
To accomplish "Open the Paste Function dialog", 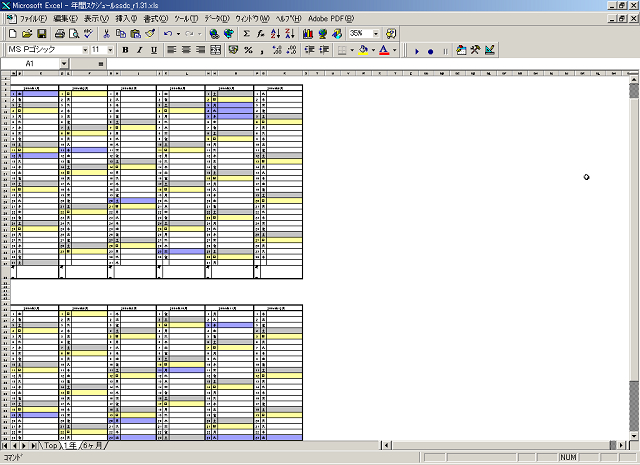I will click(260, 34).
